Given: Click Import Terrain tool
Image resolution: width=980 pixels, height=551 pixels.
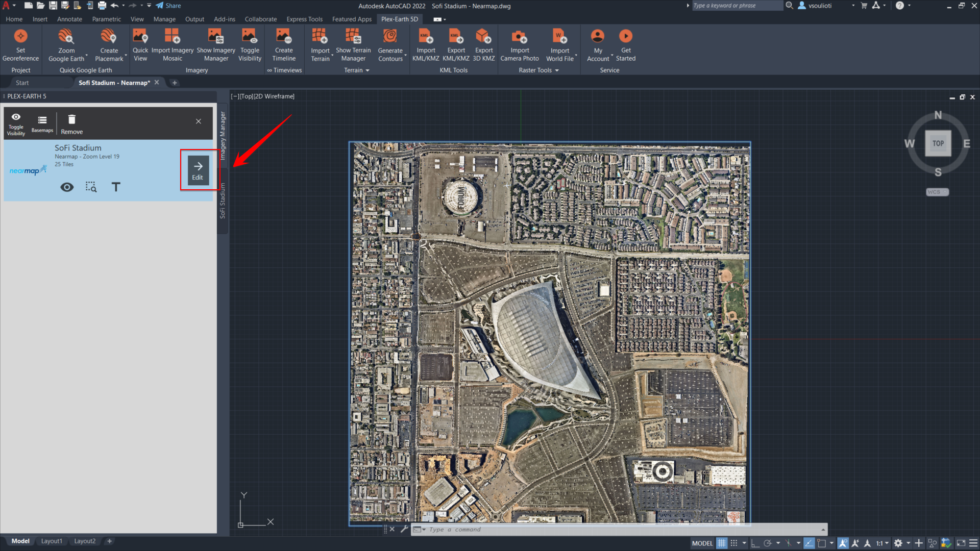Looking at the screenshot, I should pyautogui.click(x=320, y=45).
